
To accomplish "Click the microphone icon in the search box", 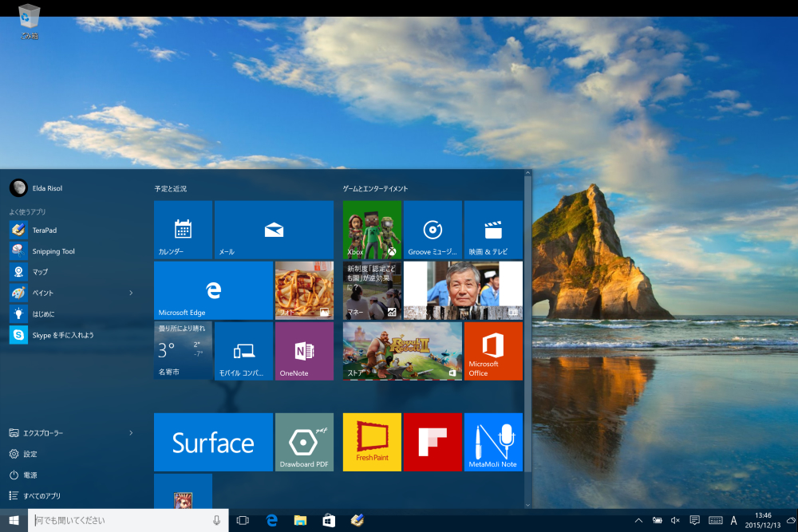I will (217, 520).
